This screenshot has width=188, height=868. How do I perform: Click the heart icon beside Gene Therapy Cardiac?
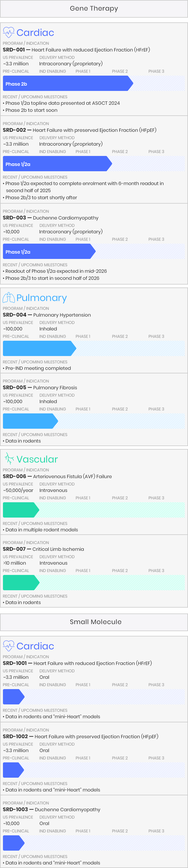9,32
